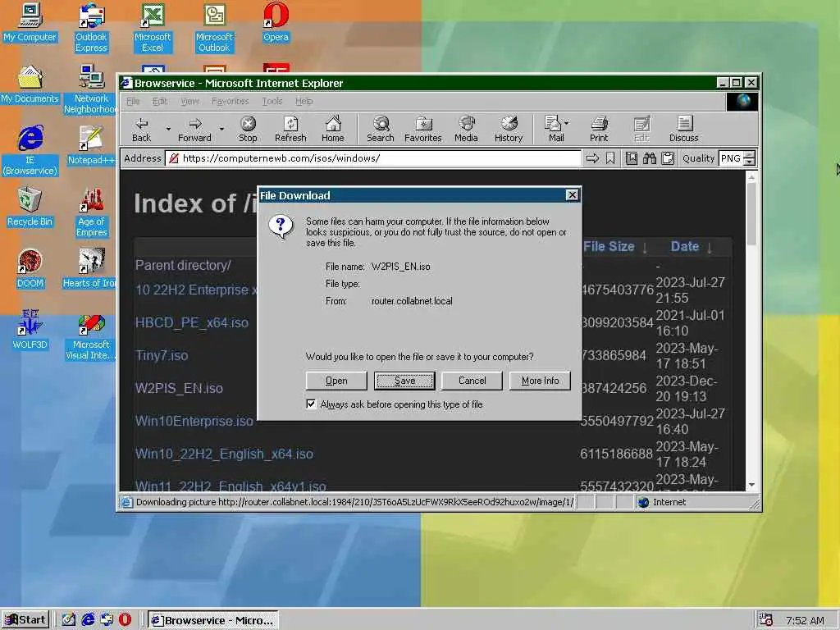Open the Outlook Express desktop icon
Image resolution: width=840 pixels, height=630 pixels.
[91, 28]
